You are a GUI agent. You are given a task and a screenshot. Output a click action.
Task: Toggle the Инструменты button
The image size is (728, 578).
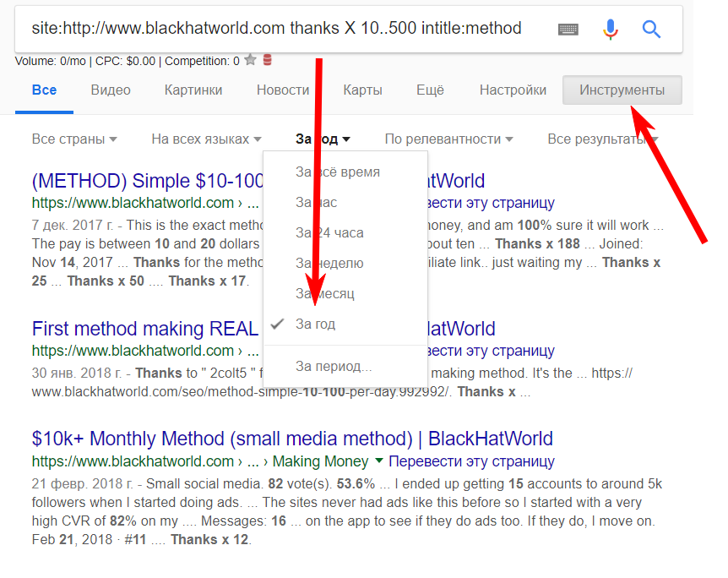(x=622, y=90)
